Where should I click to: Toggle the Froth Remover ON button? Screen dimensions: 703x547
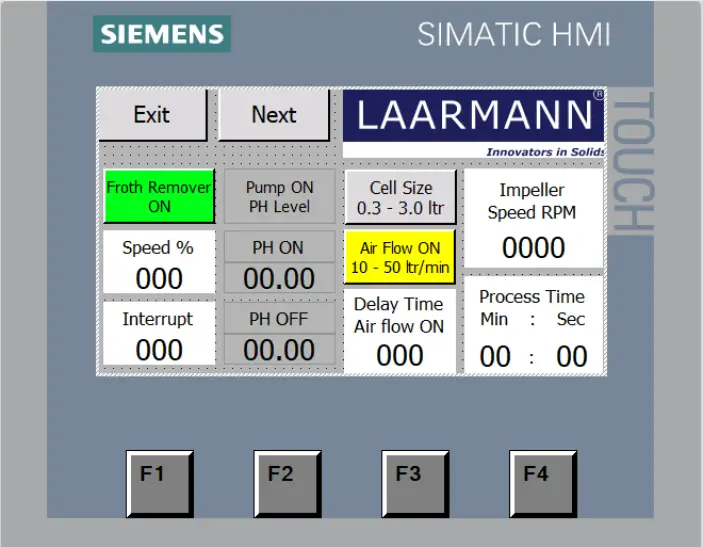pyautogui.click(x=159, y=196)
